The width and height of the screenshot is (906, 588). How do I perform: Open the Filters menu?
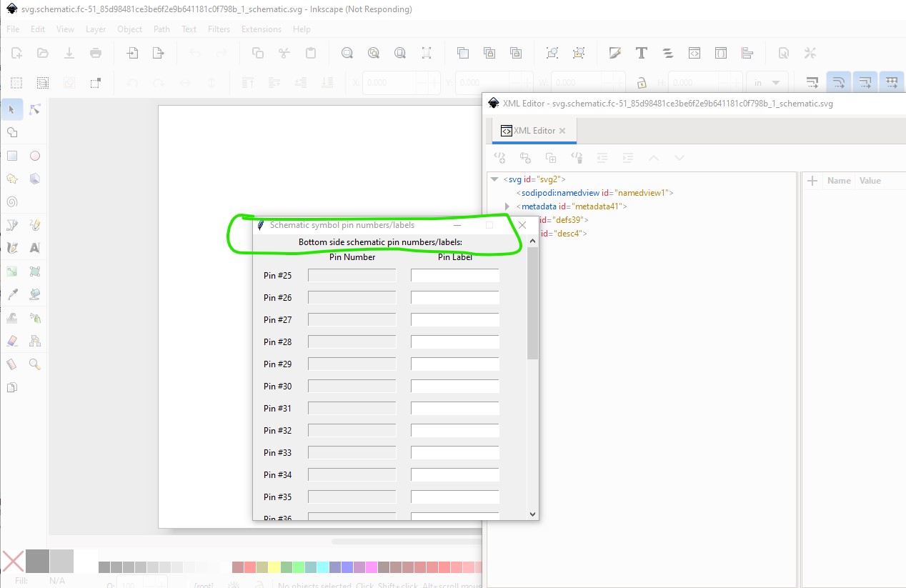[x=219, y=29]
